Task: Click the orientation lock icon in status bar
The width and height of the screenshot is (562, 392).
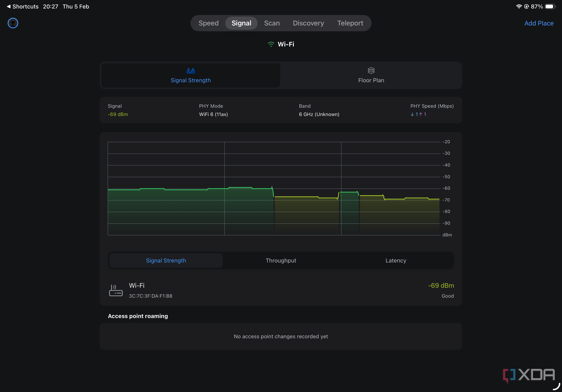Action: 527,6
